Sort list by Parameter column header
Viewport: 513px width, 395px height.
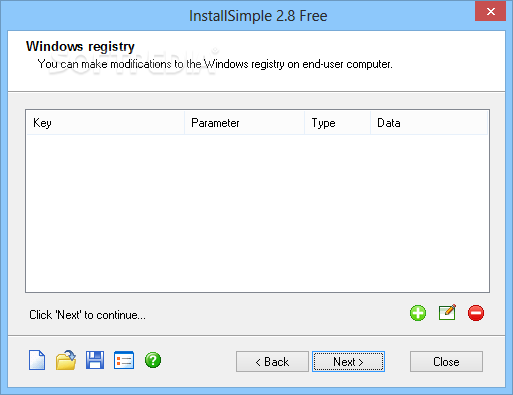point(244,123)
